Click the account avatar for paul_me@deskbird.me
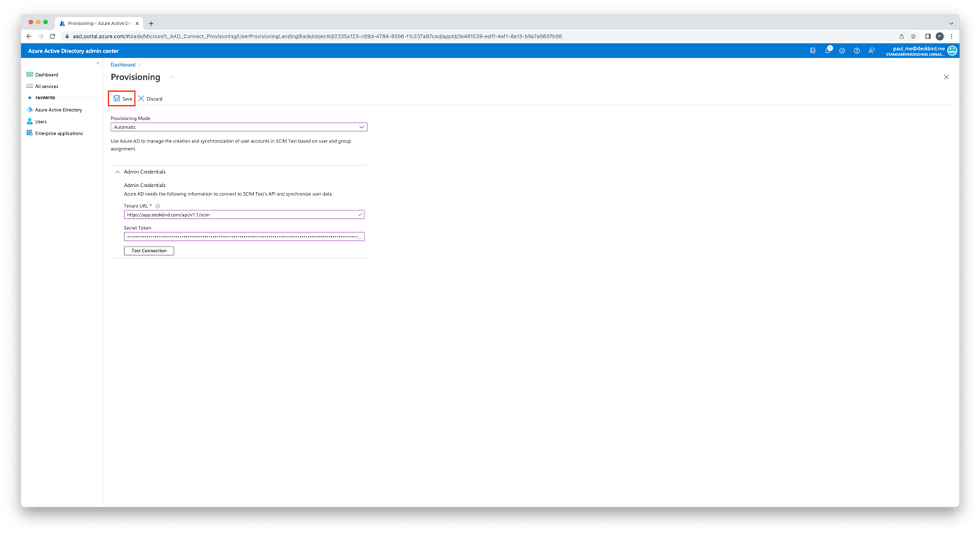 (952, 51)
